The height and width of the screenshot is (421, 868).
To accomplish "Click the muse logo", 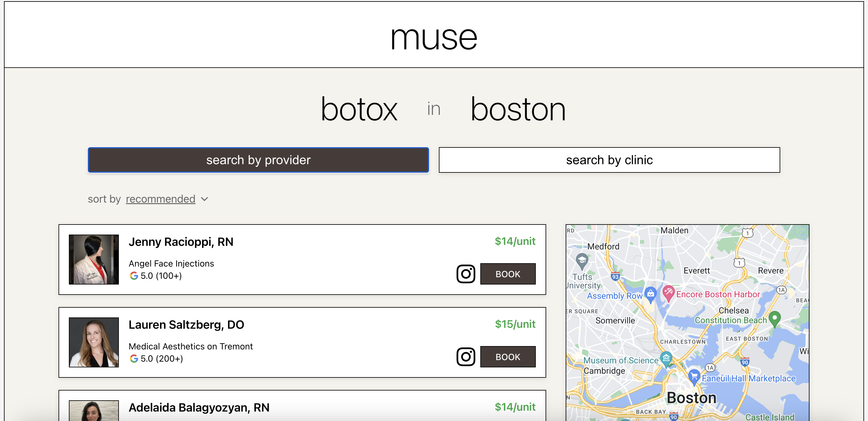I will 434,36.
